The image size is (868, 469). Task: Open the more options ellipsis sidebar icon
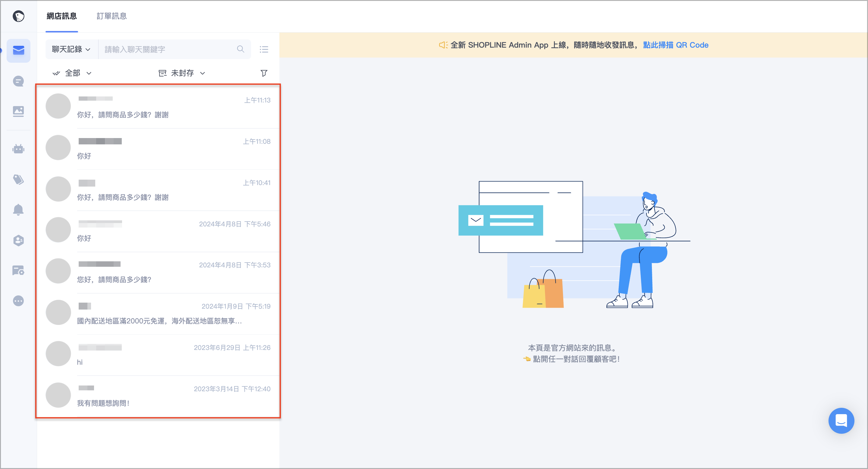click(18, 301)
